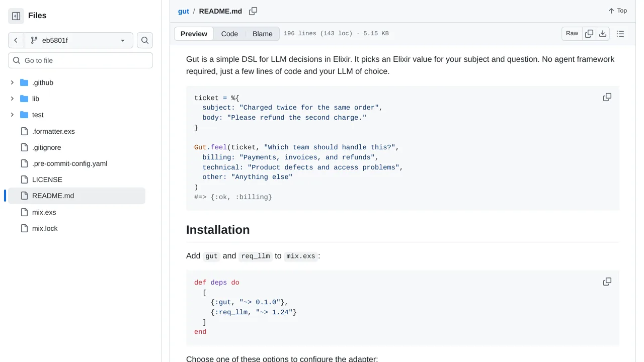This screenshot has width=644, height=362.
Task: Copy the deps installation code block
Action: 607,282
